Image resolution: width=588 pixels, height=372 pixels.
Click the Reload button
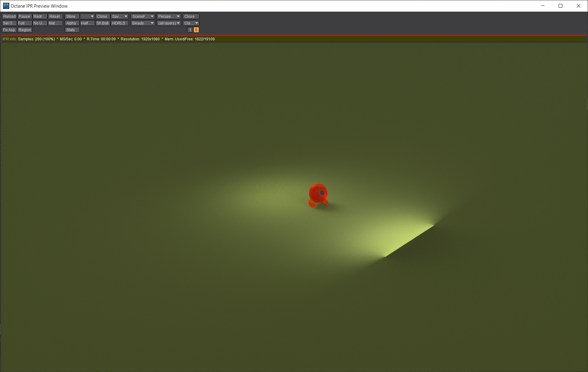(9, 17)
